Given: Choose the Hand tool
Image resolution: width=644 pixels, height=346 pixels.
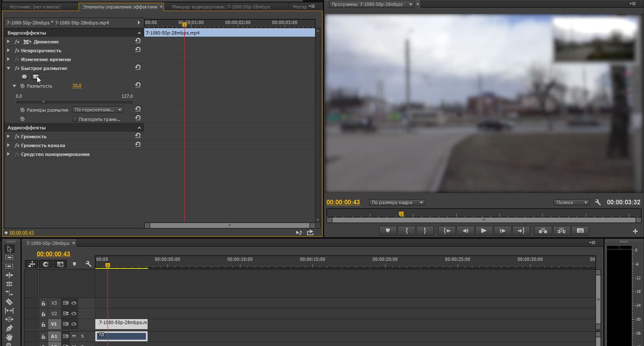Looking at the screenshot, I should click(x=9, y=337).
